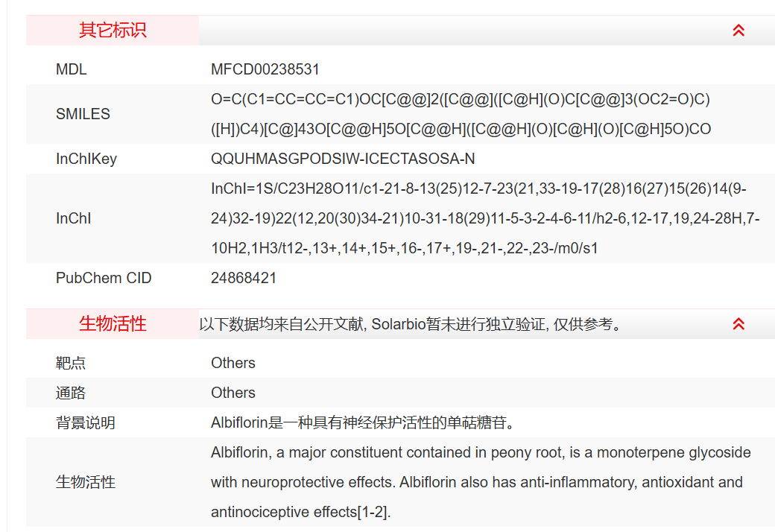
Task: Click the red 生物活性 section header title
Action: point(113,324)
